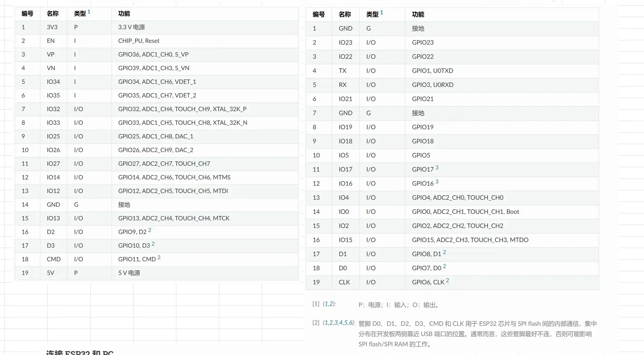The image size is (644, 355).
Task: Click the GPIO3, U0RXD cell
Action: (432, 85)
